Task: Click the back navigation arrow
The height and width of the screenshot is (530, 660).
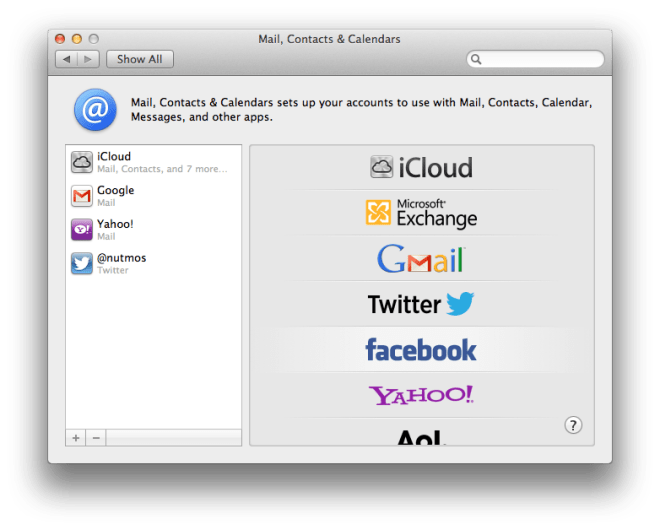Action: pyautogui.click(x=66, y=59)
